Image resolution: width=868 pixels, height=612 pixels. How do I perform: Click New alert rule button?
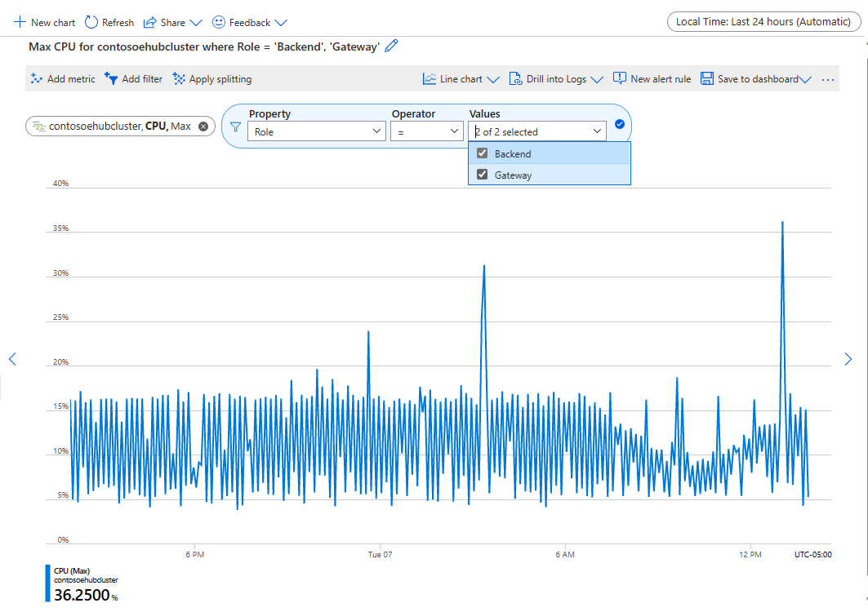tap(652, 79)
